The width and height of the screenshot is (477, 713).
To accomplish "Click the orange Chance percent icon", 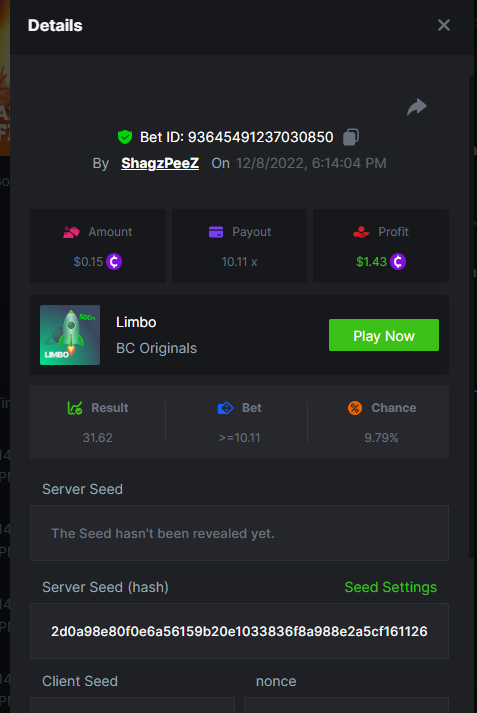I will (355, 408).
